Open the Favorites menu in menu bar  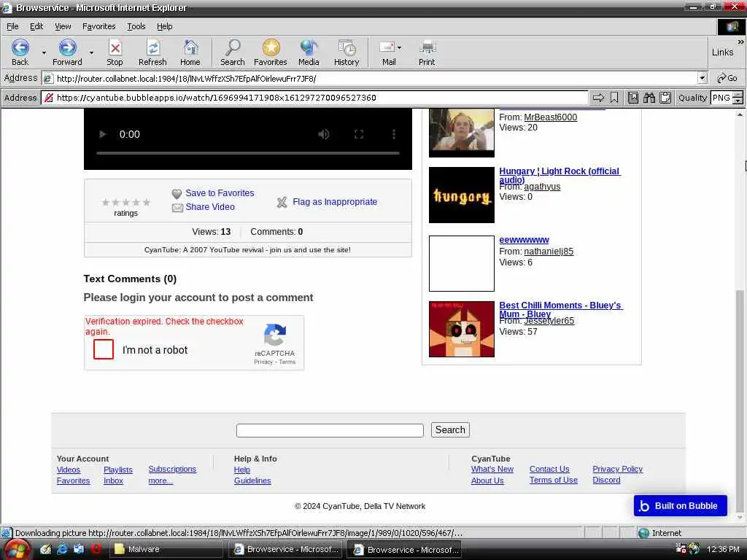tap(98, 26)
